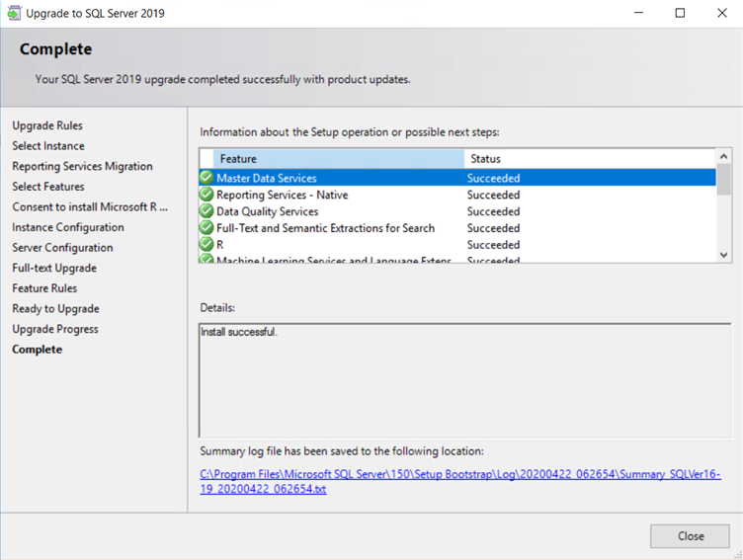Open the Summary log file link
The image size is (743, 560).
459,482
